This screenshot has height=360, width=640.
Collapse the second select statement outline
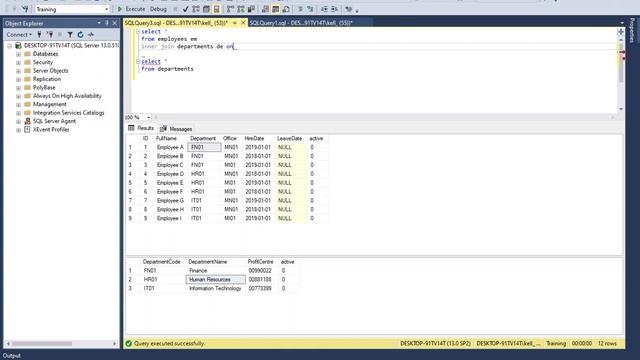click(x=138, y=62)
